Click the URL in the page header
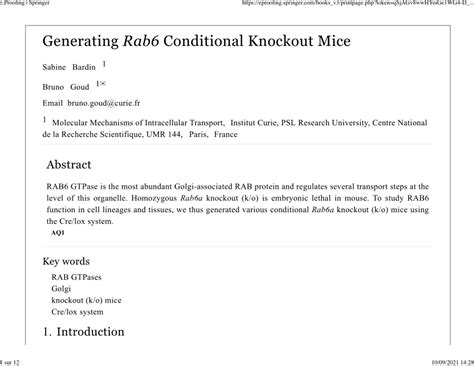Screen dimensions: 474x366 pyautogui.click(x=358, y=3)
